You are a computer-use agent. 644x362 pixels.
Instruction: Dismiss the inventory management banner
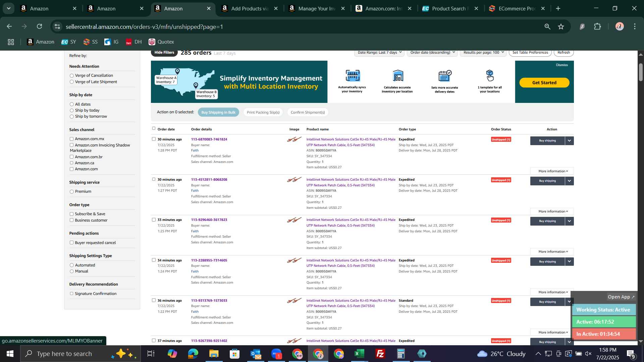tap(562, 65)
